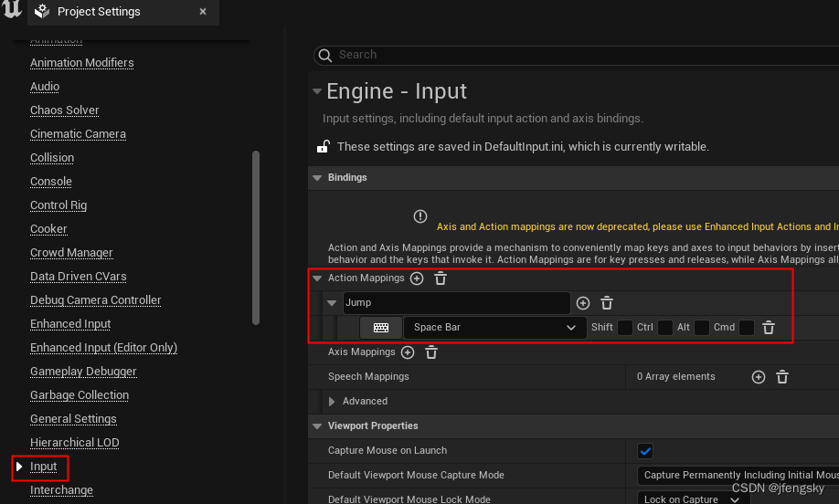The height and width of the screenshot is (504, 839).
Task: Open the Space Bar key dropdown
Action: pos(494,328)
